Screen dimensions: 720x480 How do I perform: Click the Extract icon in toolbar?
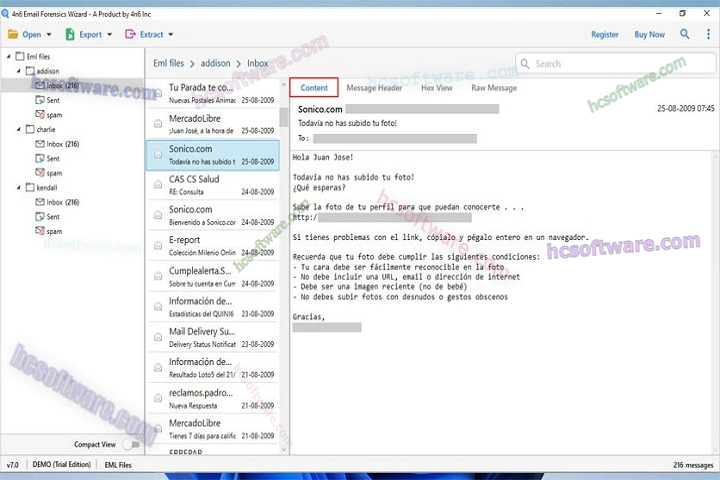(x=130, y=34)
